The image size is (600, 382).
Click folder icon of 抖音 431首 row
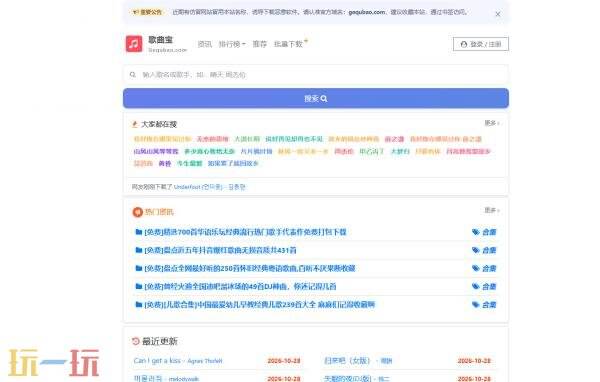(139, 250)
